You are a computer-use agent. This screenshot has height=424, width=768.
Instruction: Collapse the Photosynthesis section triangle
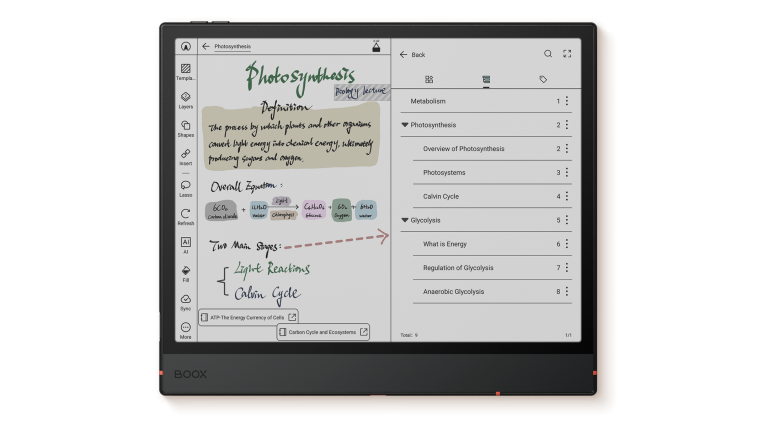click(x=404, y=125)
